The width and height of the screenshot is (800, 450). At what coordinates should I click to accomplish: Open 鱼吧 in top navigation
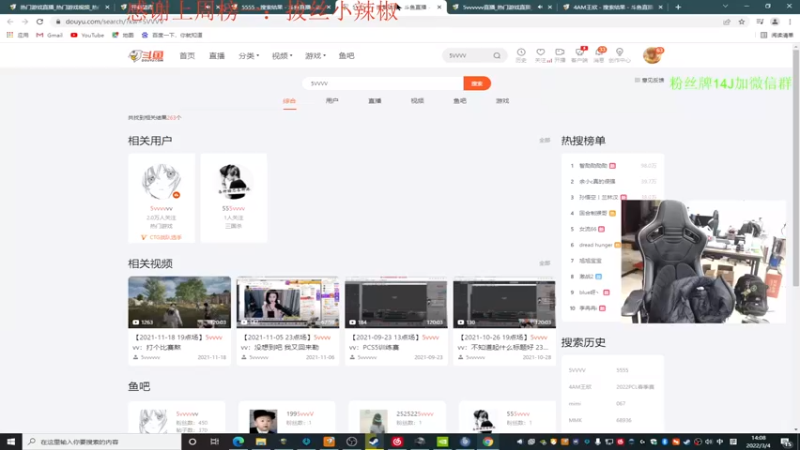(x=346, y=56)
